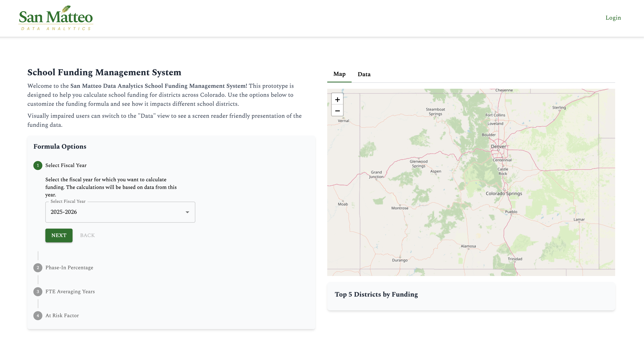The width and height of the screenshot is (644, 358).
Task: Expand fiscal year options showing 2025-2026
Action: point(120,212)
